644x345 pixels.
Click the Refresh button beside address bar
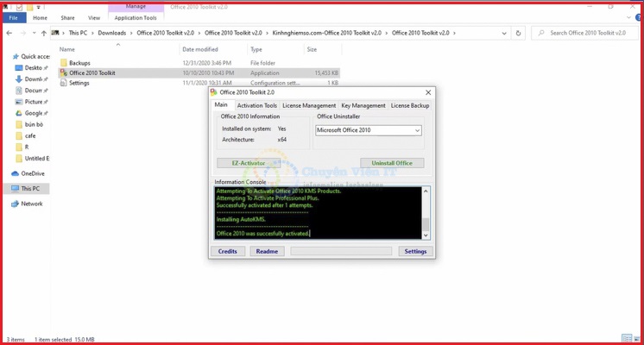(518, 34)
